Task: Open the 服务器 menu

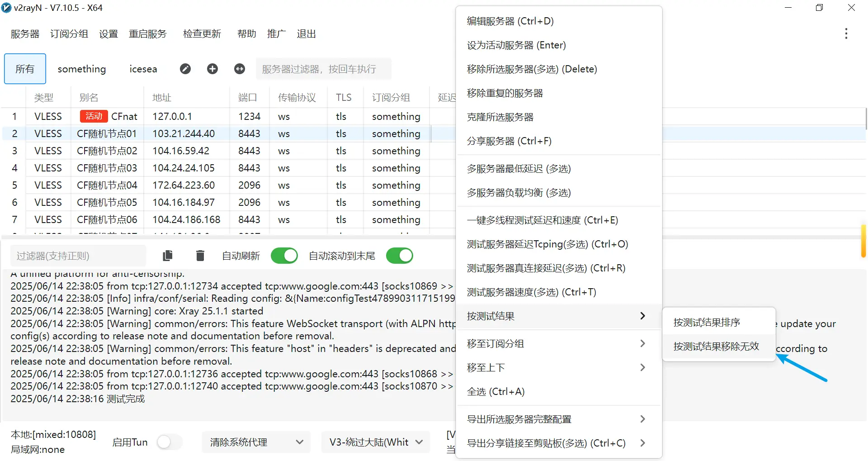Action: coord(25,34)
